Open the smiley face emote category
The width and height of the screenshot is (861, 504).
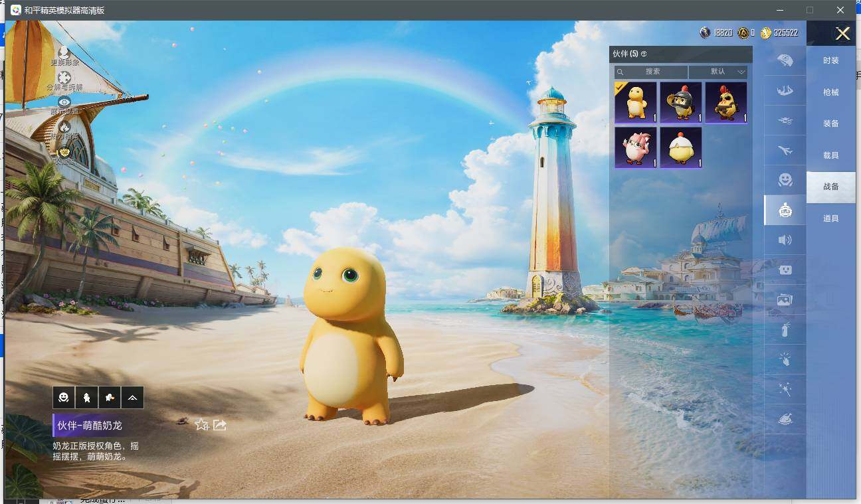tap(785, 180)
